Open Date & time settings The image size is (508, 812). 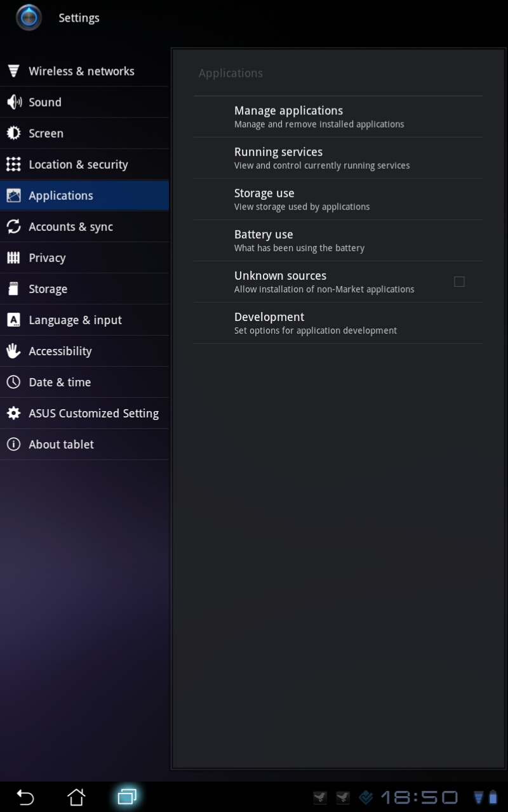pos(84,382)
